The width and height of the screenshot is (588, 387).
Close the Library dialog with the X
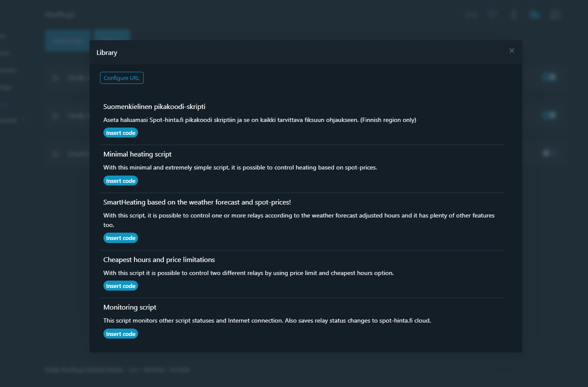pyautogui.click(x=512, y=51)
